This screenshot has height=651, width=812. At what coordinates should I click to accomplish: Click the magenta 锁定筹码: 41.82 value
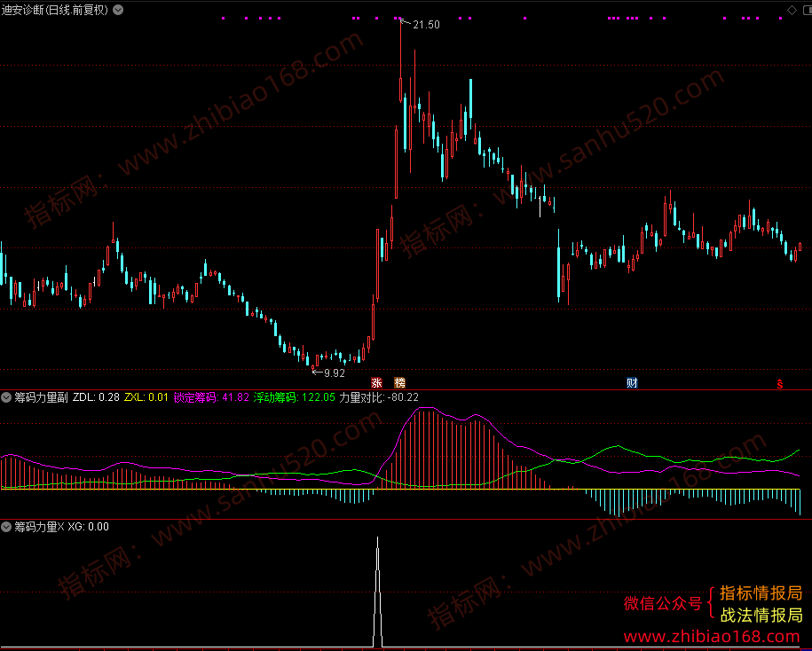(211, 397)
